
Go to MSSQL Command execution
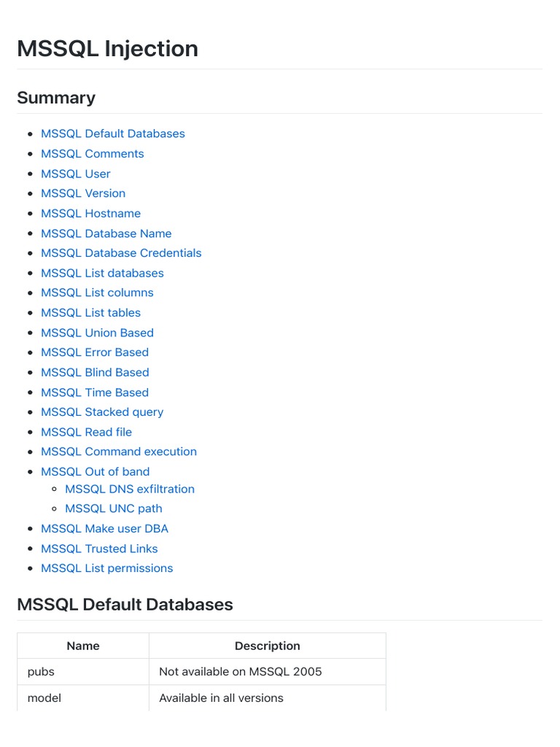click(119, 452)
